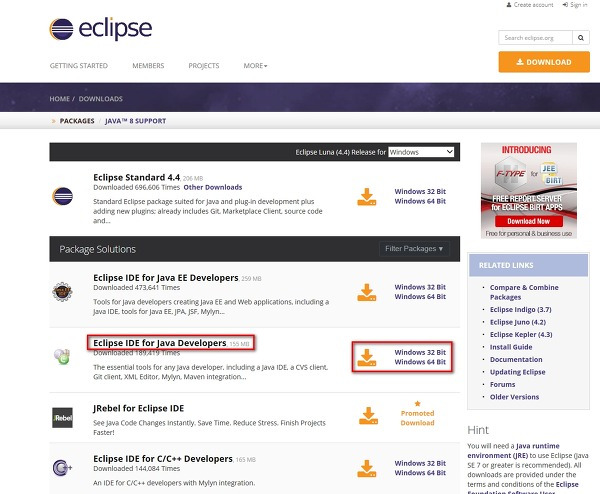Click the download arrow for Java Developers
The image size is (600, 494).
(x=367, y=357)
